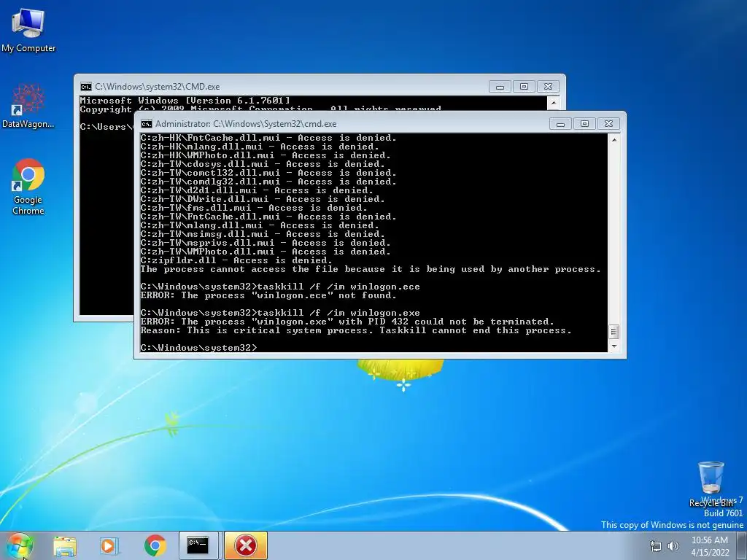This screenshot has width=747, height=560.
Task: Open the Recycle Bin icon
Action: tap(711, 484)
